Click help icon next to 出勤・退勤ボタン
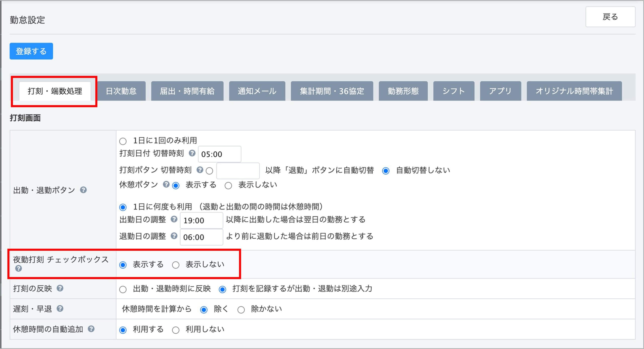Viewport: 644px width, 349px height. (83, 190)
